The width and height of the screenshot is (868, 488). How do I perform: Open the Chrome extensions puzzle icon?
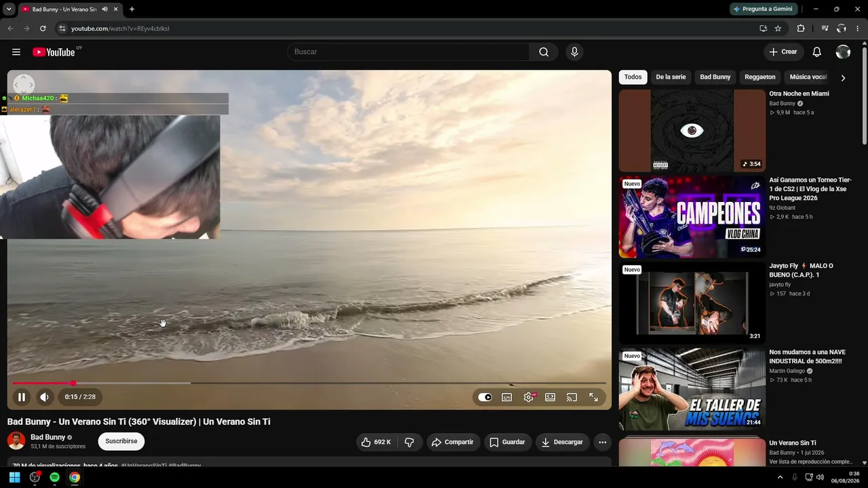click(x=801, y=28)
